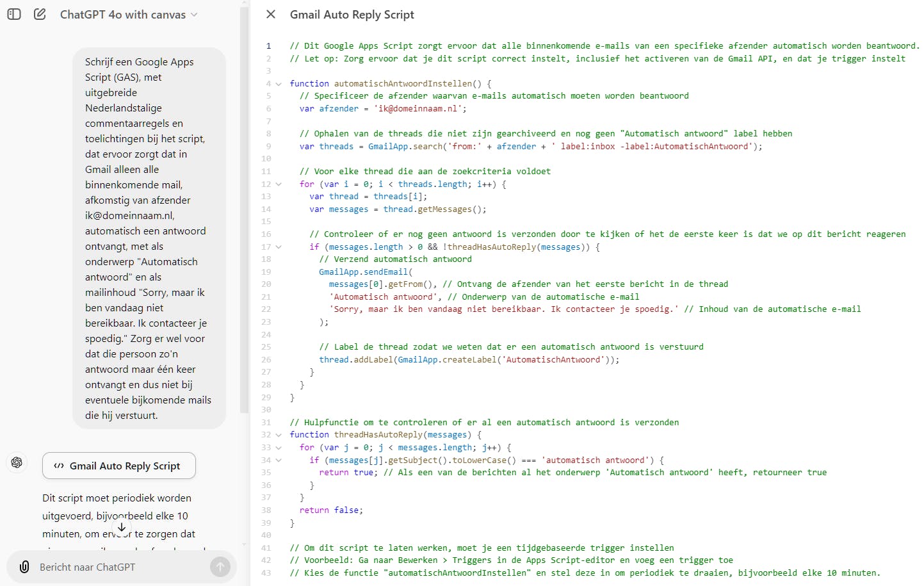Click the 'GmailApp.sendEmail(' line
This screenshot has height=586, width=924.
click(x=366, y=272)
